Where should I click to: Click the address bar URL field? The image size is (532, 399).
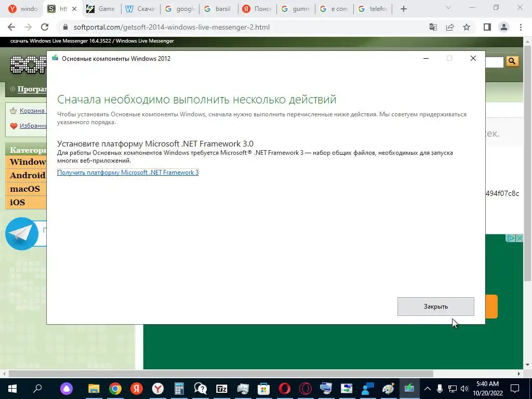(171, 27)
